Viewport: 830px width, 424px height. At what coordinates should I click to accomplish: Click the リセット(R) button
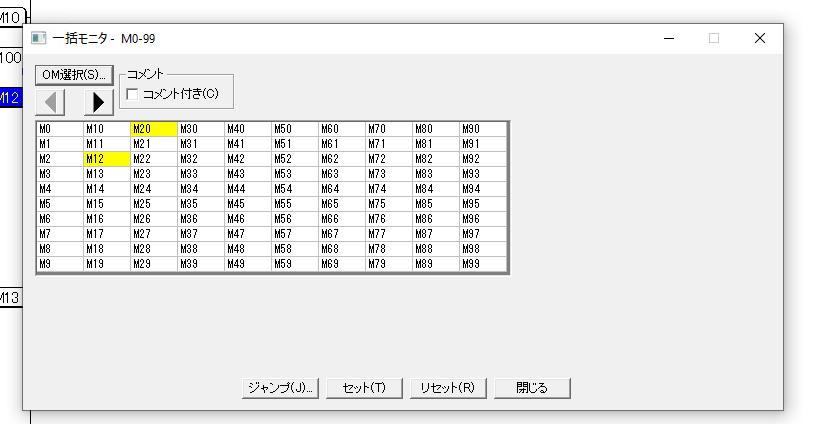click(x=448, y=388)
